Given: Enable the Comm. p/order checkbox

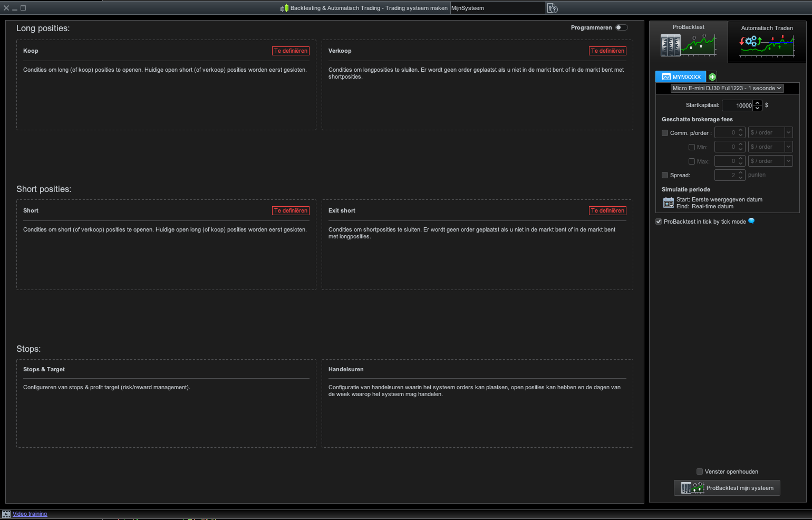Looking at the screenshot, I should [665, 133].
